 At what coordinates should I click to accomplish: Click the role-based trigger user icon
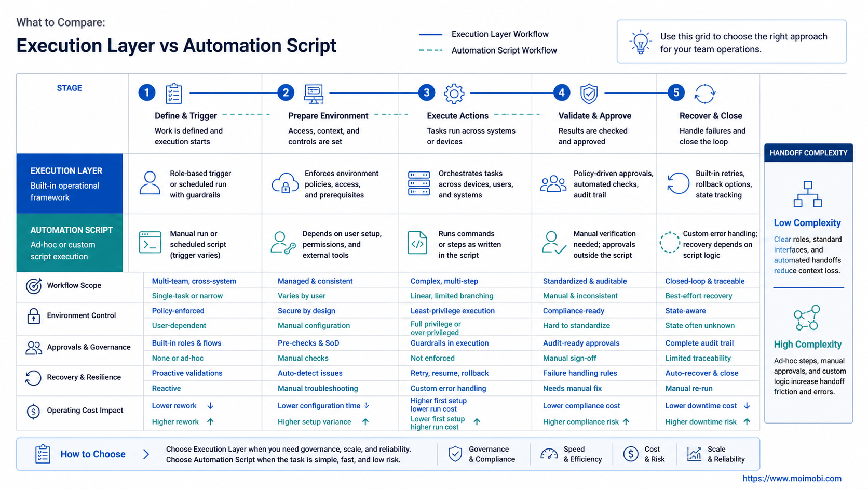(150, 183)
